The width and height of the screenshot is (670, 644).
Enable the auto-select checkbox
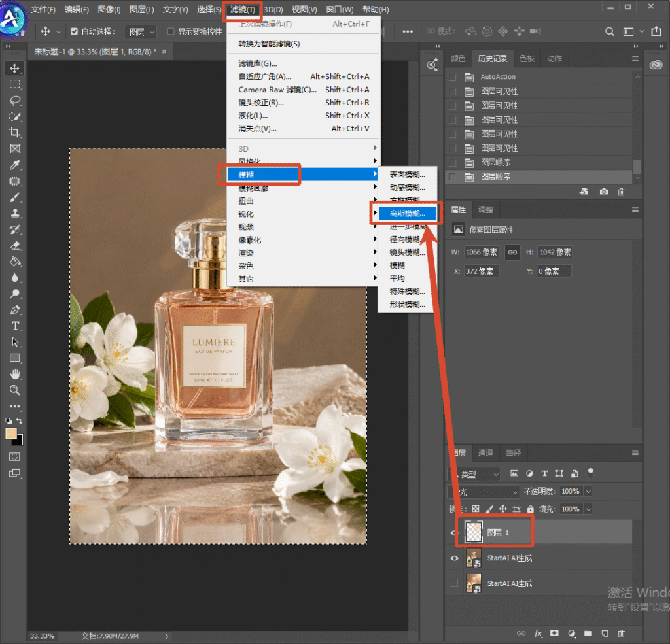tap(75, 31)
